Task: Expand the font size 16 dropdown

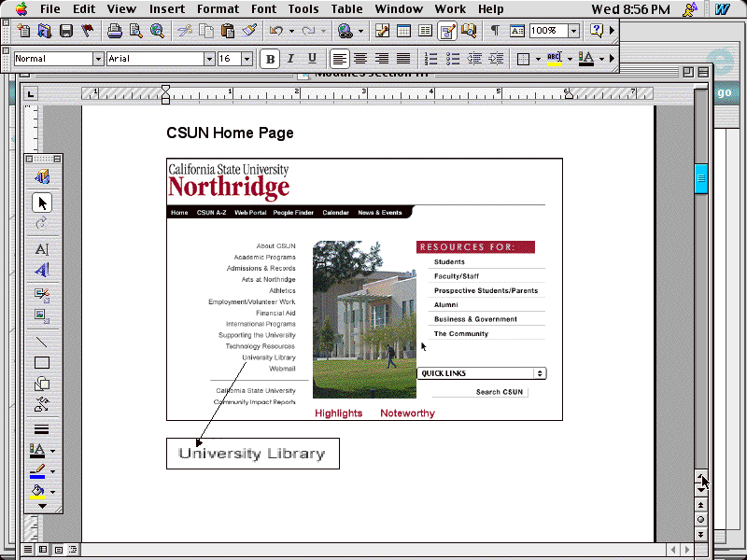Action: (x=247, y=59)
